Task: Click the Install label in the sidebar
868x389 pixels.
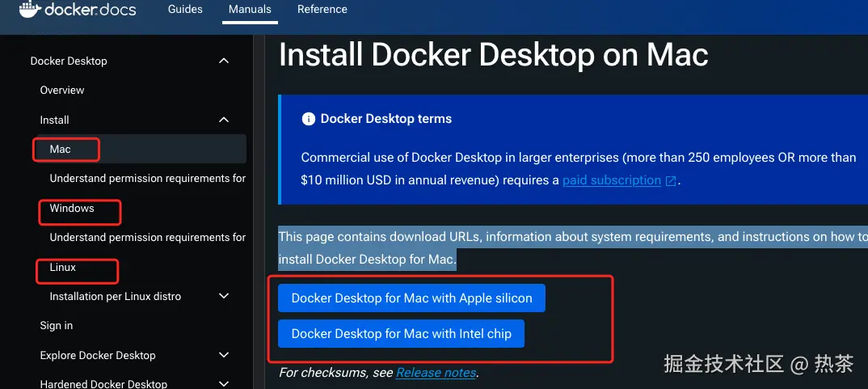Action: click(x=54, y=120)
